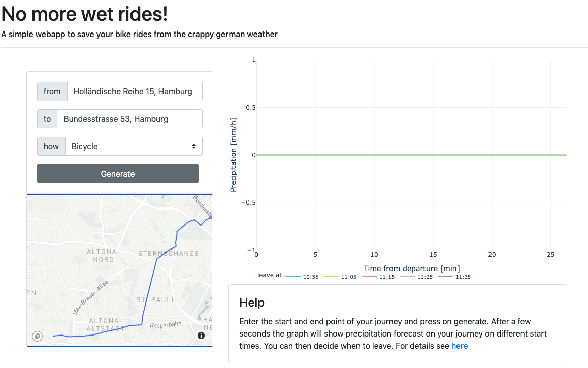Click the 'from' label addon
The width and height of the screenshot is (588, 368).
[52, 91]
